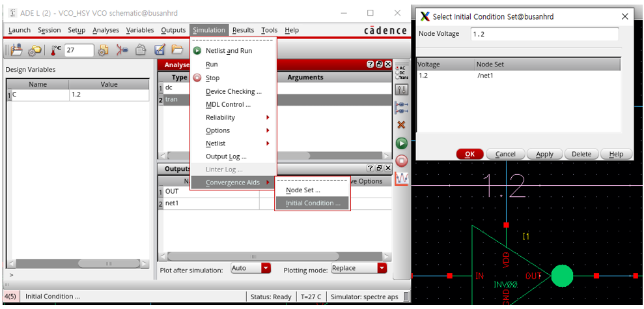644x309 pixels.
Task: Choose Initial Condition... menu entry
Action: (x=312, y=203)
